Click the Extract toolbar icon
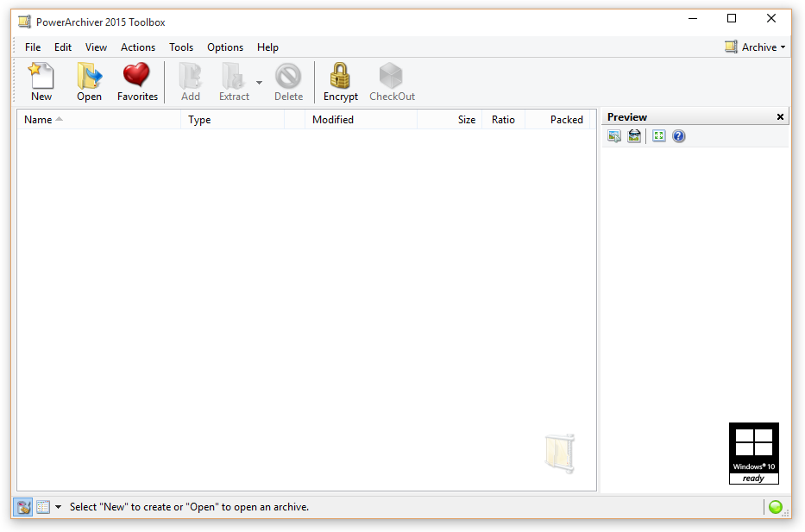This screenshot has width=805, height=532. tap(234, 82)
